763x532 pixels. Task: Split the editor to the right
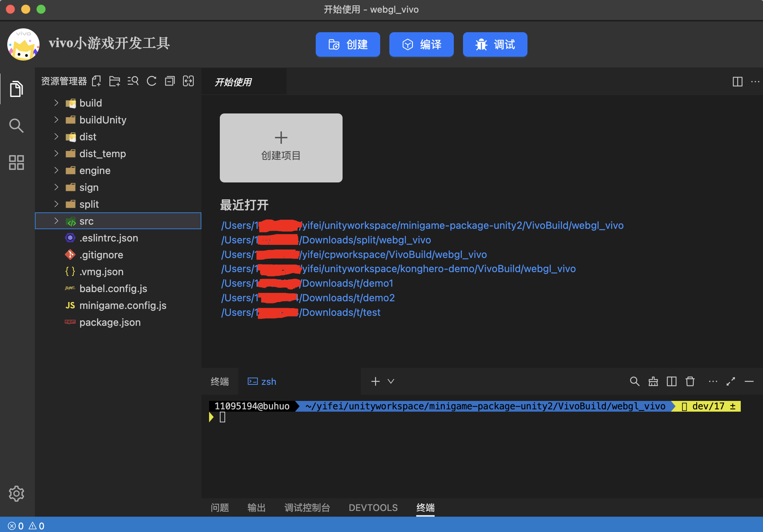coord(737,82)
